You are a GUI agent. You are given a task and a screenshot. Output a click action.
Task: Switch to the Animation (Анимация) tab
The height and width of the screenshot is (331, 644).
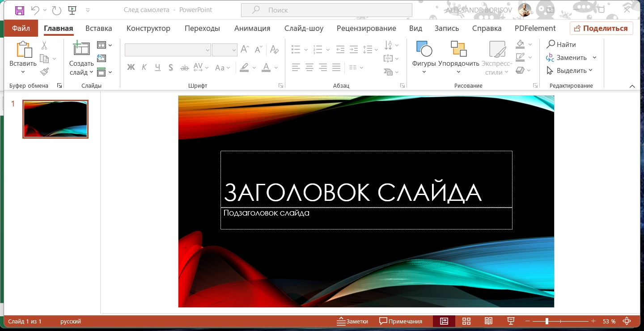pos(252,28)
